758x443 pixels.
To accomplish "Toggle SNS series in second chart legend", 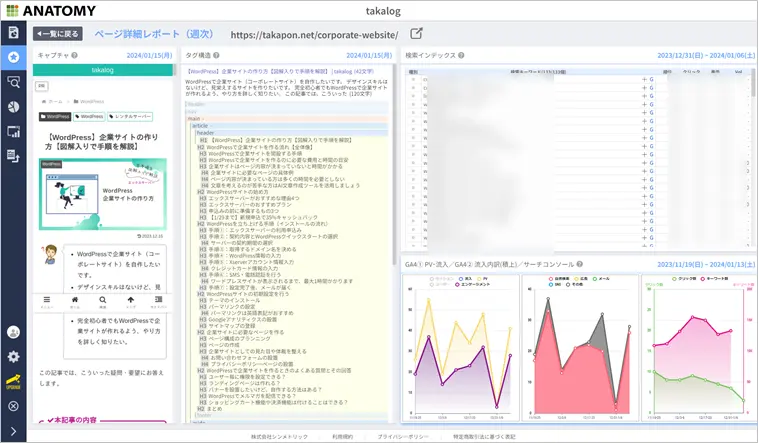I will (x=555, y=284).
